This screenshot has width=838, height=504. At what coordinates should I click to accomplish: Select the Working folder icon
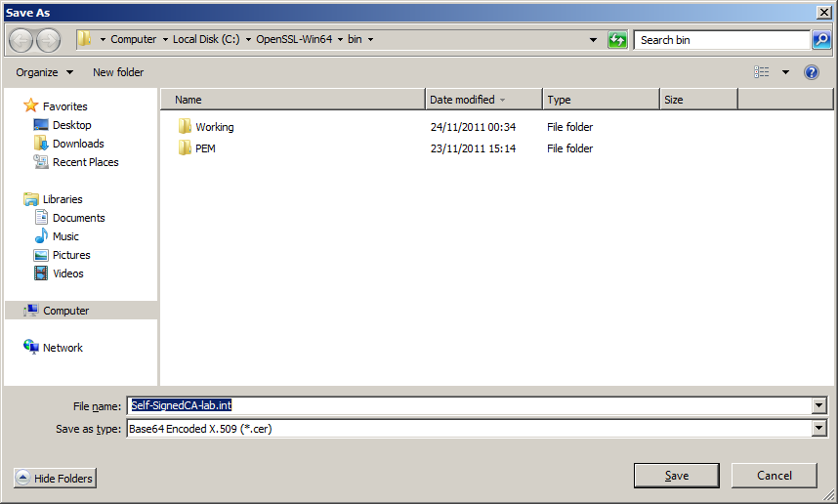(185, 127)
